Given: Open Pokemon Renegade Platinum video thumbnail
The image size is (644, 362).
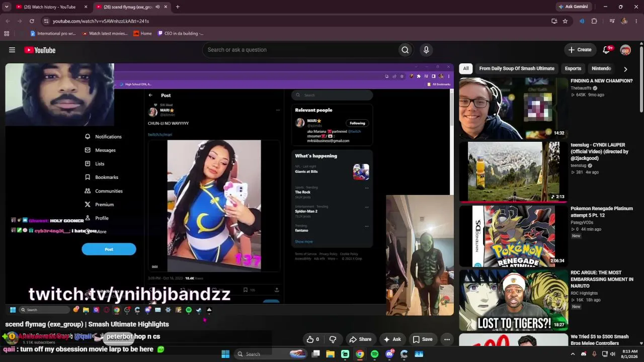Looking at the screenshot, I should point(513,236).
